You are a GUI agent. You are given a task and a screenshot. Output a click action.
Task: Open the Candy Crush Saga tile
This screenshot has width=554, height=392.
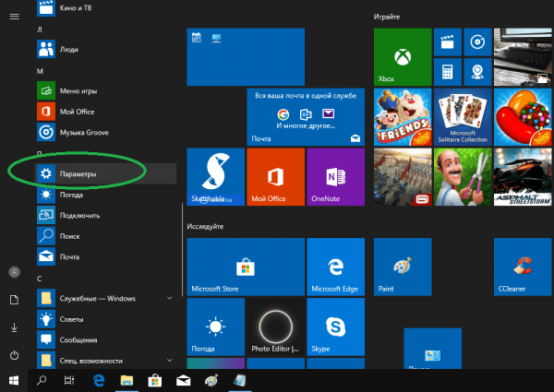(x=523, y=117)
